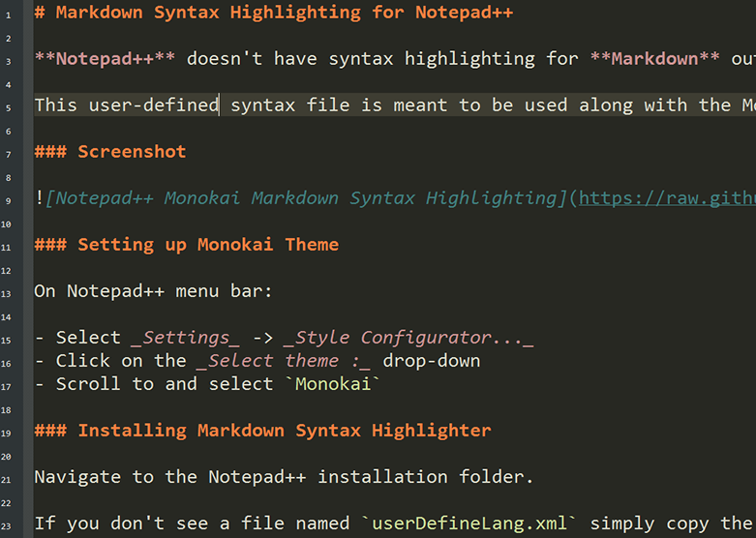The image size is (756, 538).
Task: Click 'Navigate to the Notepad++ installation folder.' line
Action: tap(284, 477)
